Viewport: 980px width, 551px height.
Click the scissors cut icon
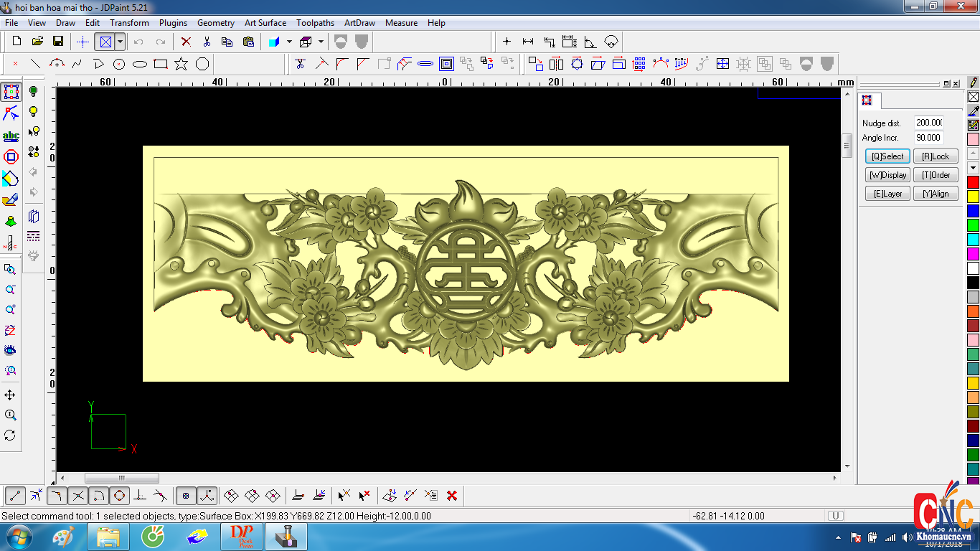click(x=207, y=42)
